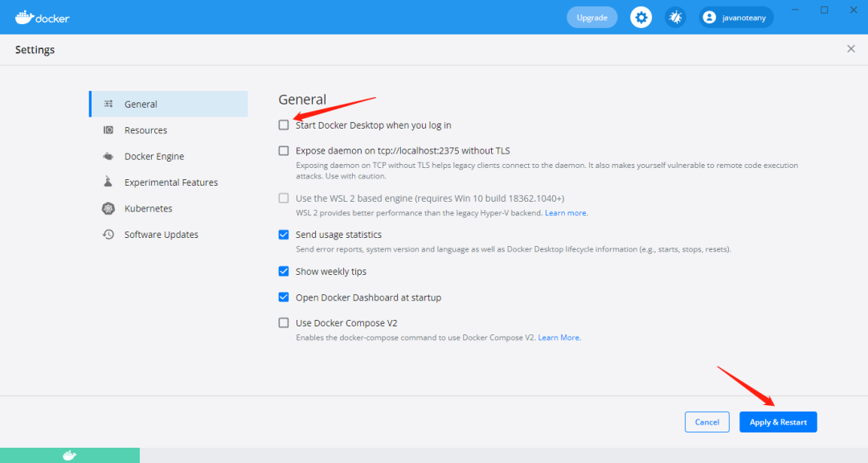Open settings via the gear icon
868x463 pixels.
(641, 18)
